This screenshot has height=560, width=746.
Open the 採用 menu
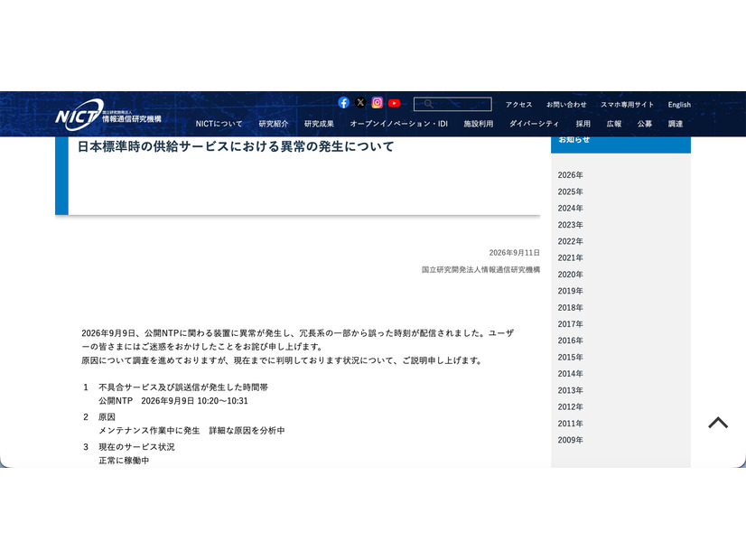(x=583, y=124)
